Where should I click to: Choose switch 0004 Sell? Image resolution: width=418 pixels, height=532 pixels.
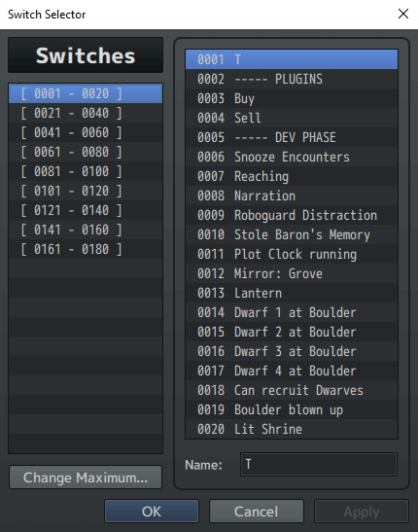tap(292, 118)
